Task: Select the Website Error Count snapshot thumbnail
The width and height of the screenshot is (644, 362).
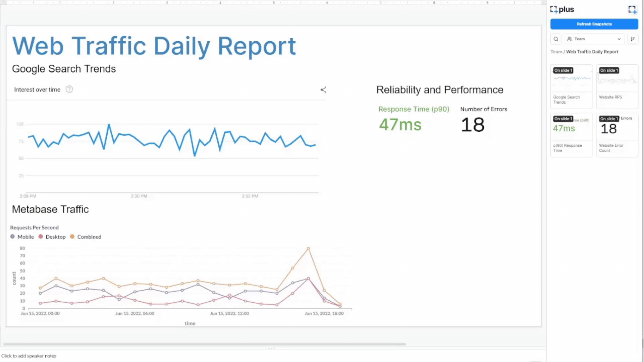Action: 617,135
